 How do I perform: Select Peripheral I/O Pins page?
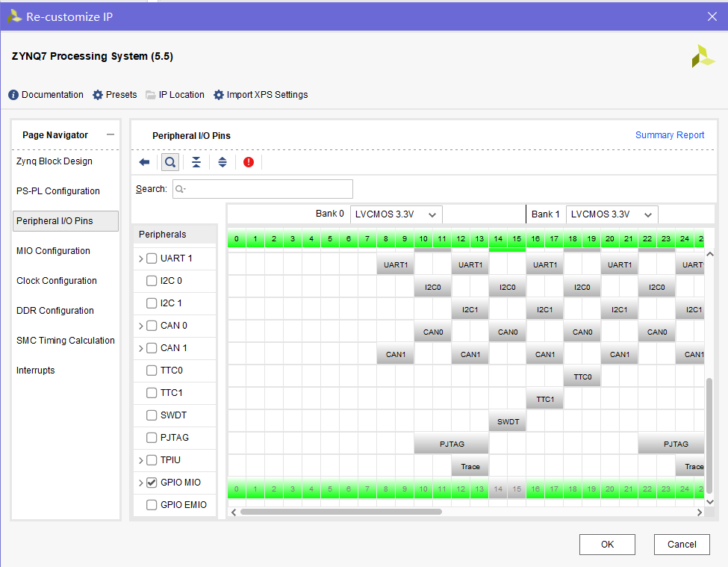(x=66, y=221)
